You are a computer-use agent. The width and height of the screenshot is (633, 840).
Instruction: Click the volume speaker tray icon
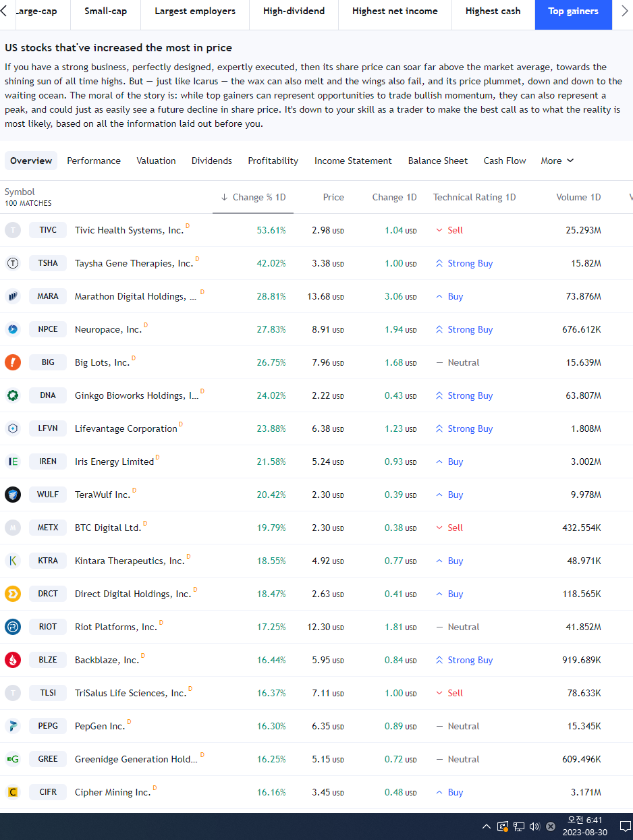point(534,827)
